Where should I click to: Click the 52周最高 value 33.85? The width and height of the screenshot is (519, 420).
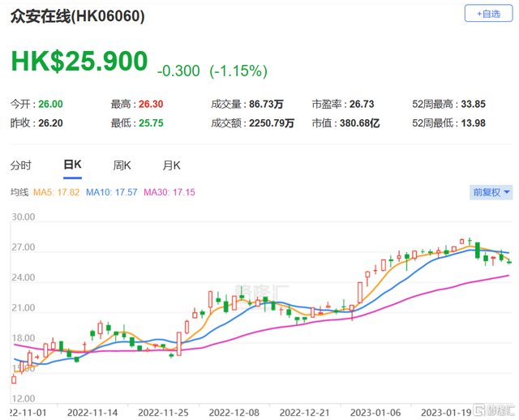[x=474, y=105]
